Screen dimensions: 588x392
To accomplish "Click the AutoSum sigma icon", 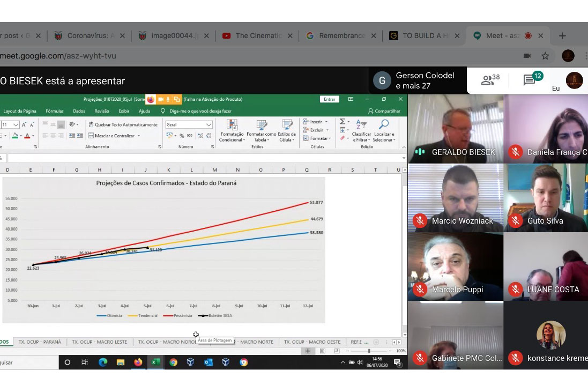I will click(343, 122).
